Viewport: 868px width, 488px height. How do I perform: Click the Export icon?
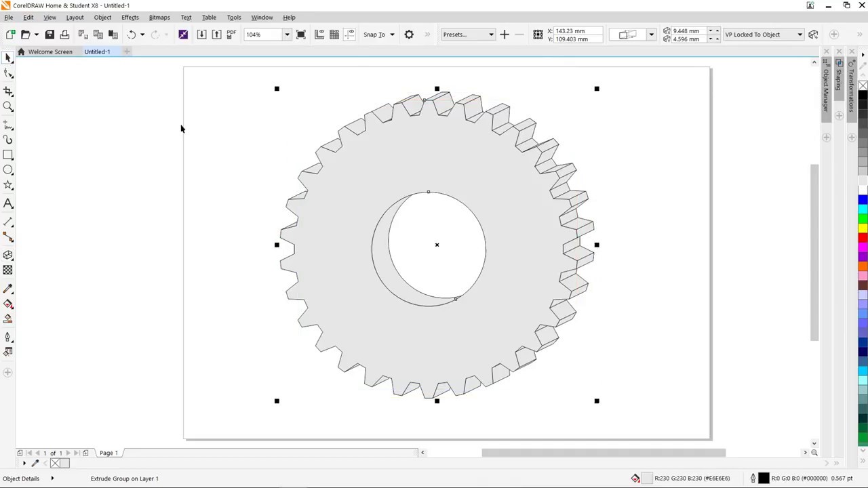(216, 35)
